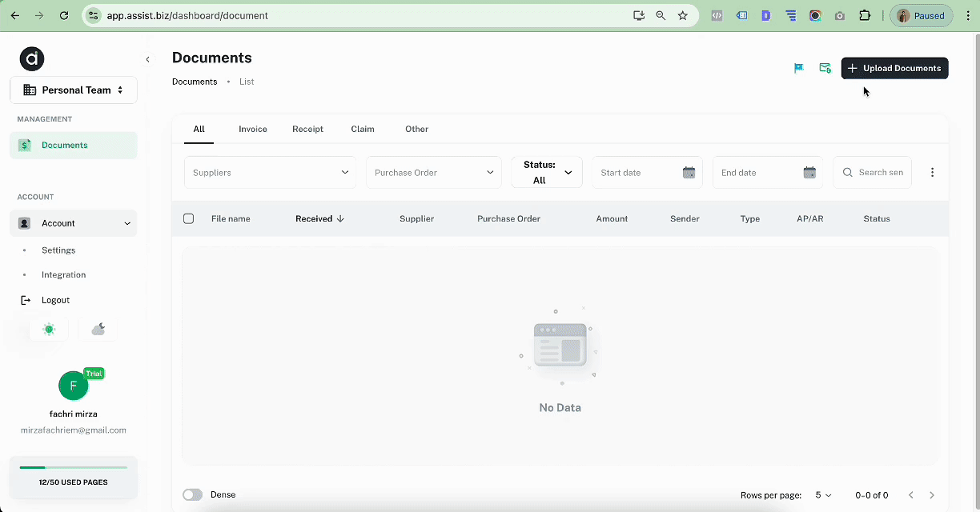Open the Start date calendar icon
The image size is (980, 512).
pos(689,173)
